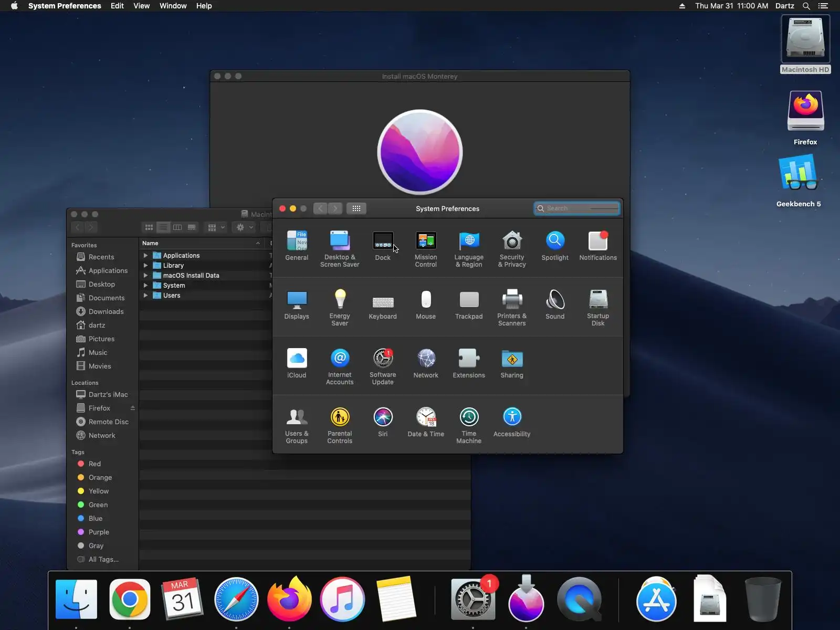Go back in System Preferences
The image size is (840, 630).
(x=321, y=208)
